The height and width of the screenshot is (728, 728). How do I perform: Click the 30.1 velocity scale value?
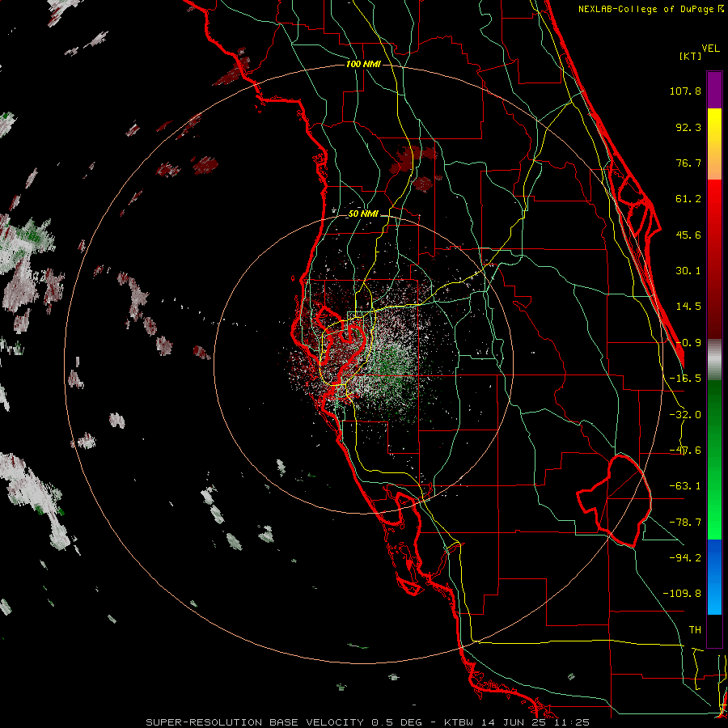point(688,271)
